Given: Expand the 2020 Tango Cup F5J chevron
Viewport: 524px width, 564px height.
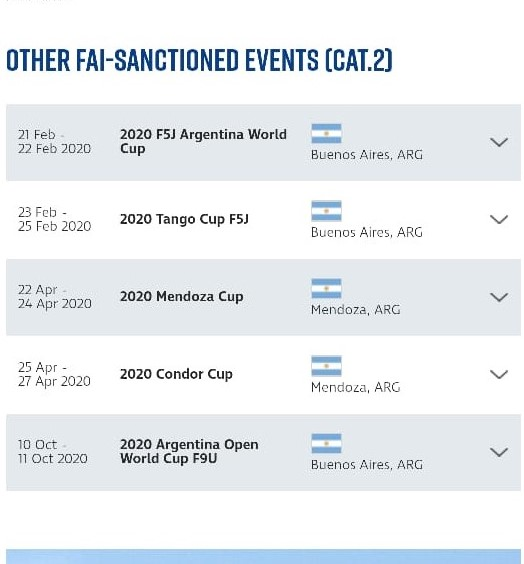Looking at the screenshot, I should pyautogui.click(x=498, y=219).
